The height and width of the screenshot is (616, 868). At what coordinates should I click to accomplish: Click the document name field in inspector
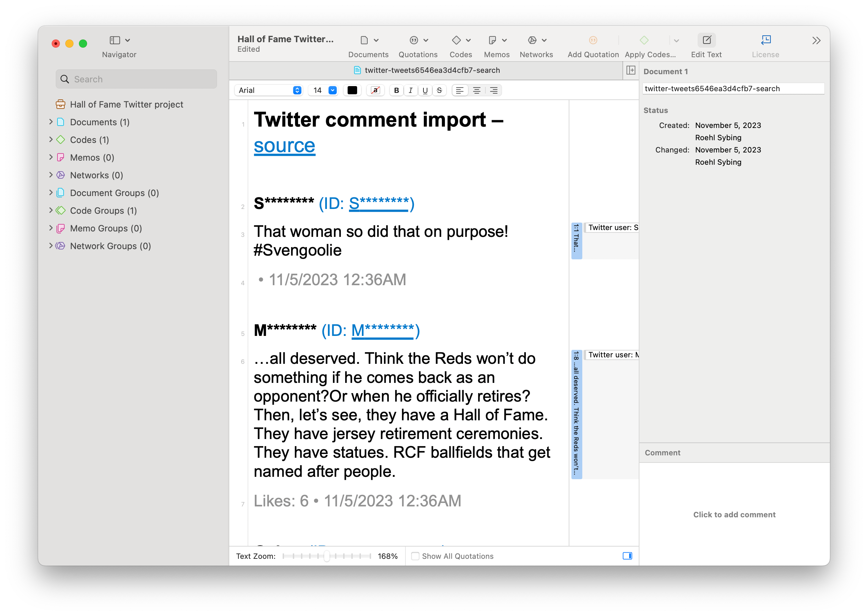pos(733,88)
